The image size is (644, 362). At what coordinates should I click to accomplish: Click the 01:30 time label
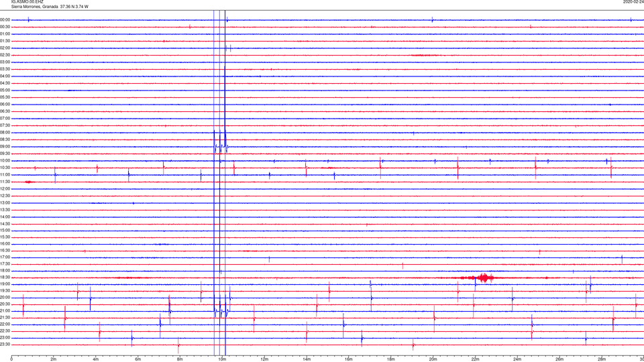tap(5, 41)
